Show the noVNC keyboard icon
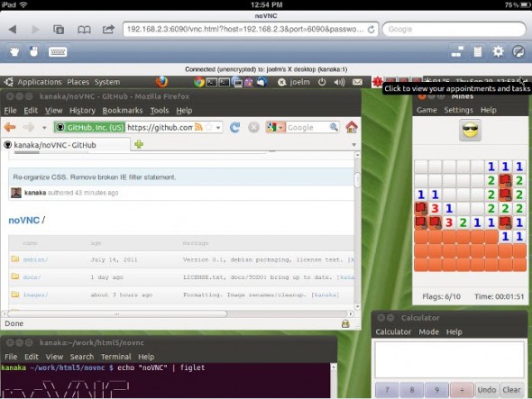 point(58,52)
